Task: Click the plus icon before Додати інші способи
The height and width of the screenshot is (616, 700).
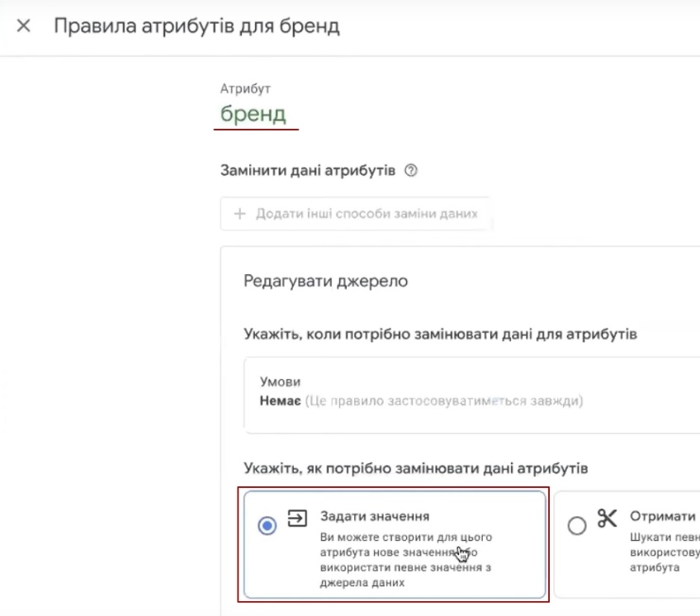Action: click(x=240, y=213)
